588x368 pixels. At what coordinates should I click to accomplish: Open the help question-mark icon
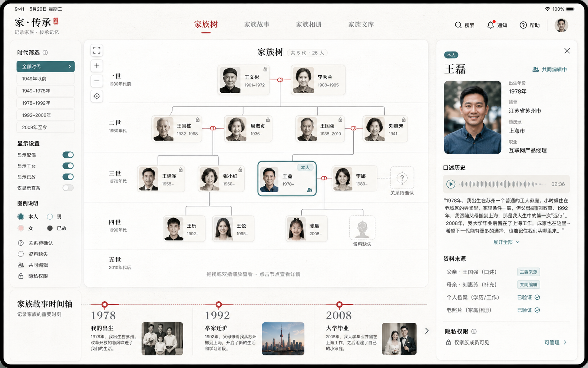pyautogui.click(x=523, y=25)
